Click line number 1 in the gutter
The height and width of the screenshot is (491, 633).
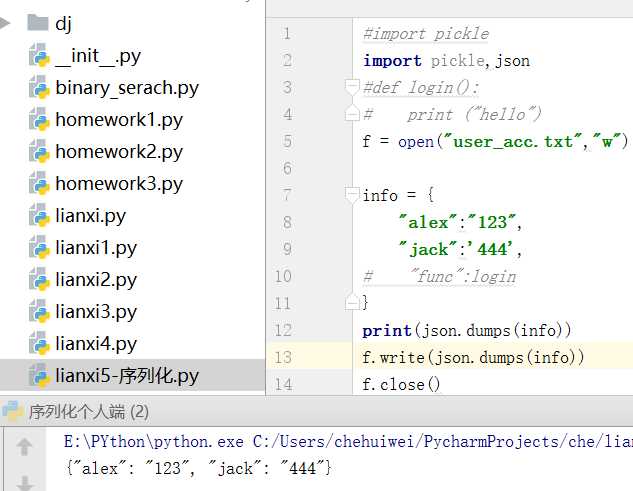(x=287, y=33)
